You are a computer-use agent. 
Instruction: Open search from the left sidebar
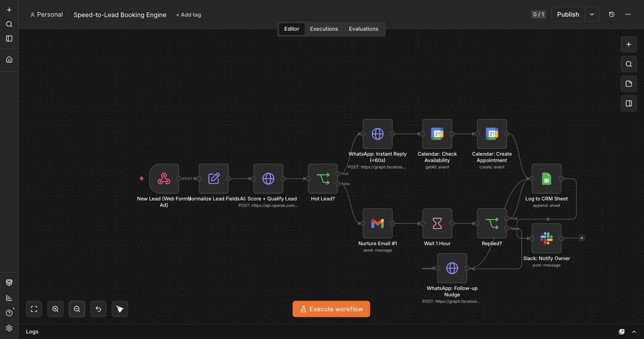pos(9,24)
